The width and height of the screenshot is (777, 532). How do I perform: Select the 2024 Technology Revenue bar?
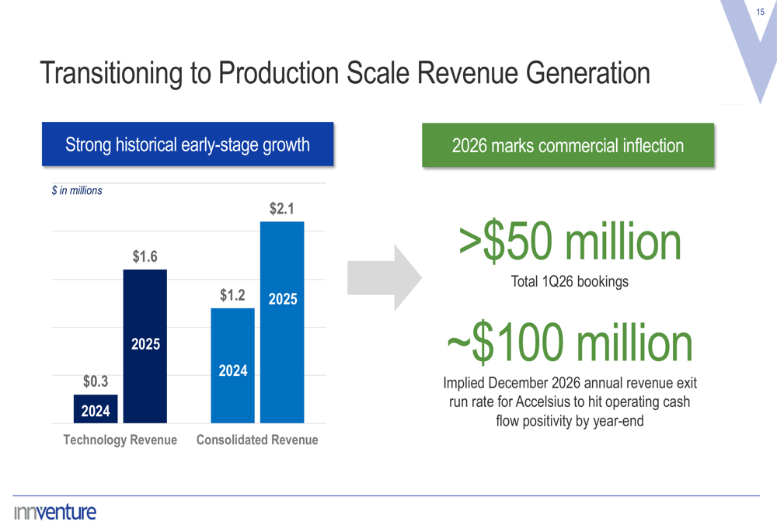[96, 409]
